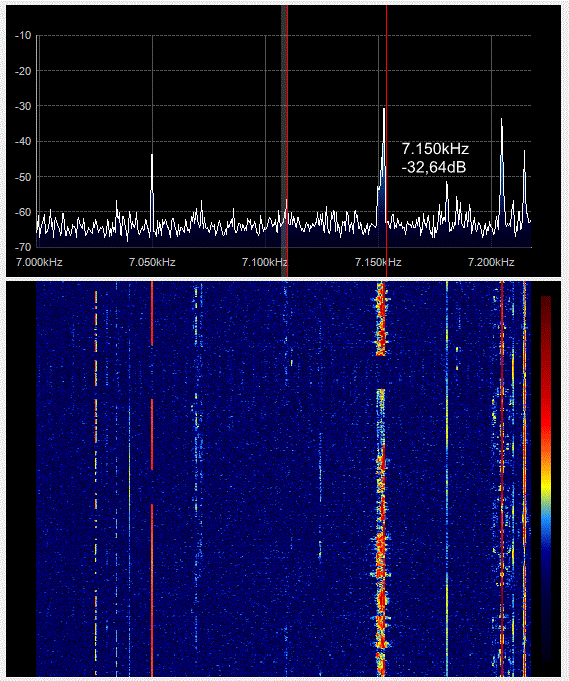This screenshot has height=681, width=569.
Task: Select the solid yellow line right of the wide signal
Action: click(x=447, y=478)
